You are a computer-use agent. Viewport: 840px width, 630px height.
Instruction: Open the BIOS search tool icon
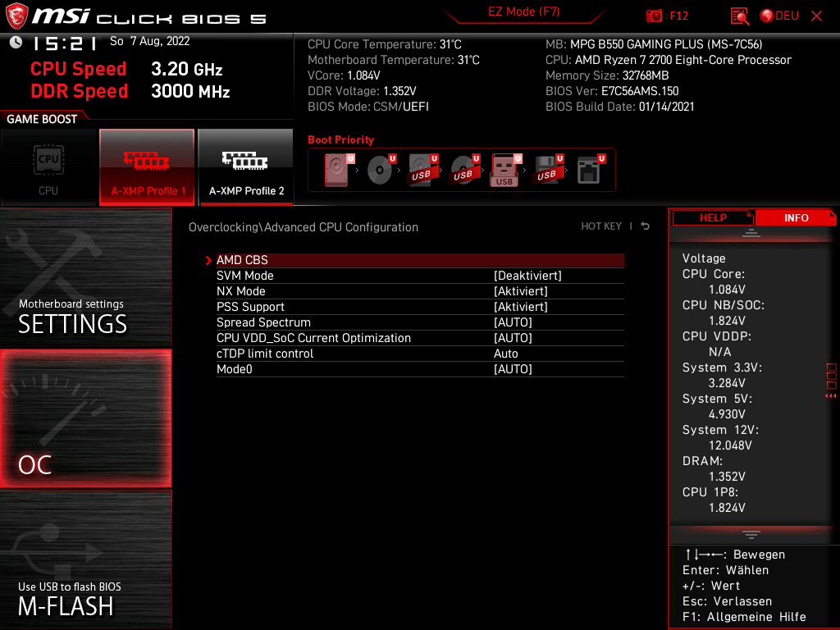tap(739, 15)
